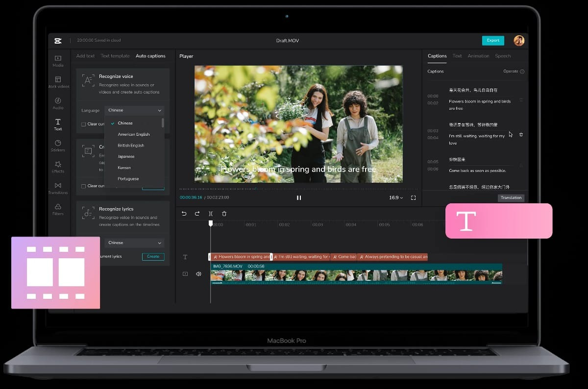Select the Text tool in sidebar

(58, 124)
